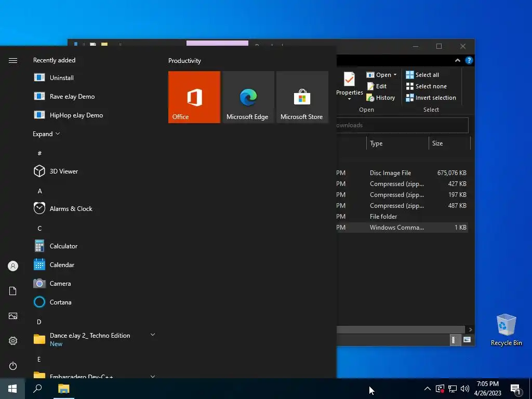
Task: Expand the Recently added list
Action: pos(46,134)
